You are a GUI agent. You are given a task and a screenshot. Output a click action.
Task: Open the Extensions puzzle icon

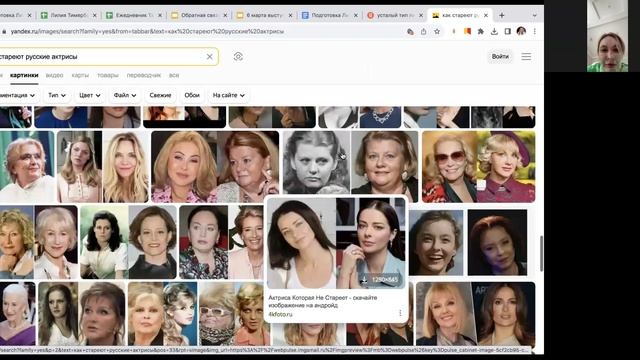pyautogui.click(x=480, y=31)
